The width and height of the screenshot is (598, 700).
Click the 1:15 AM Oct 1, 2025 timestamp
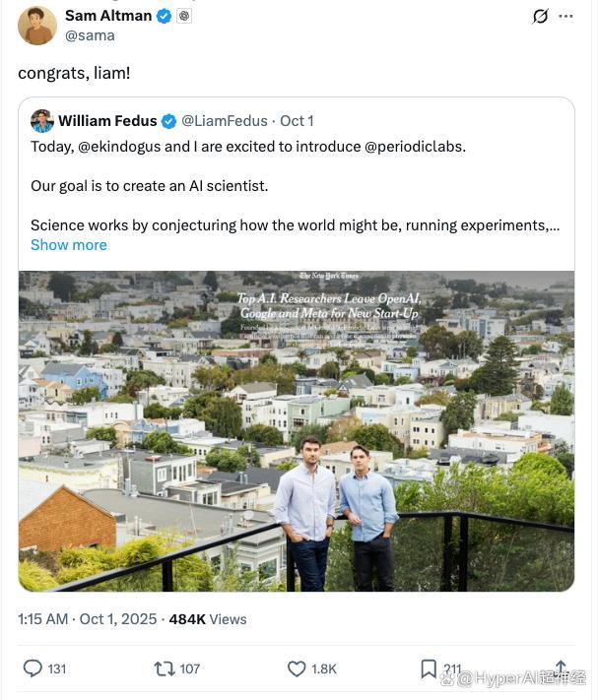pyautogui.click(x=88, y=619)
